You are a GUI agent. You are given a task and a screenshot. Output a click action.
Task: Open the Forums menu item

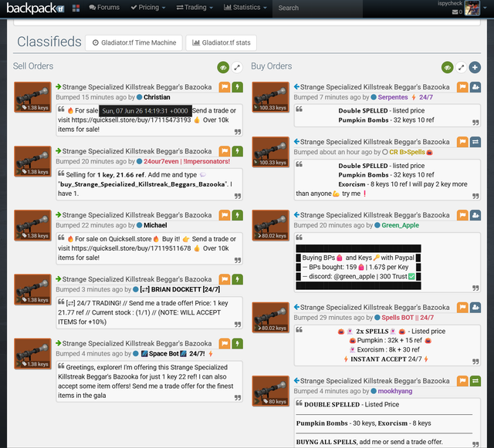point(104,7)
